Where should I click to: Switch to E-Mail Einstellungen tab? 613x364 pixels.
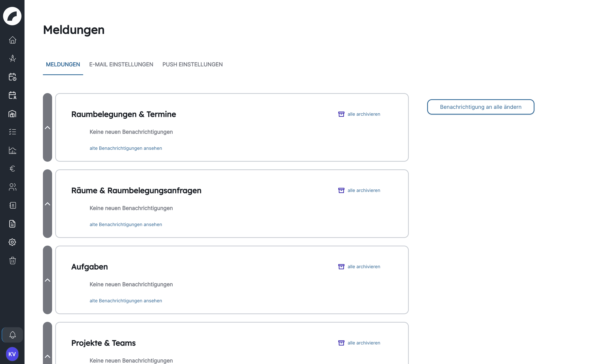click(121, 65)
